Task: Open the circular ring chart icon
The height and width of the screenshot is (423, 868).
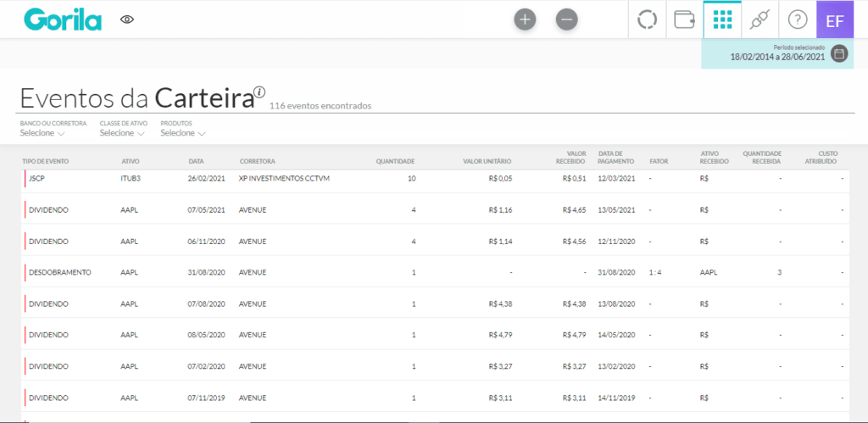Action: (x=647, y=19)
